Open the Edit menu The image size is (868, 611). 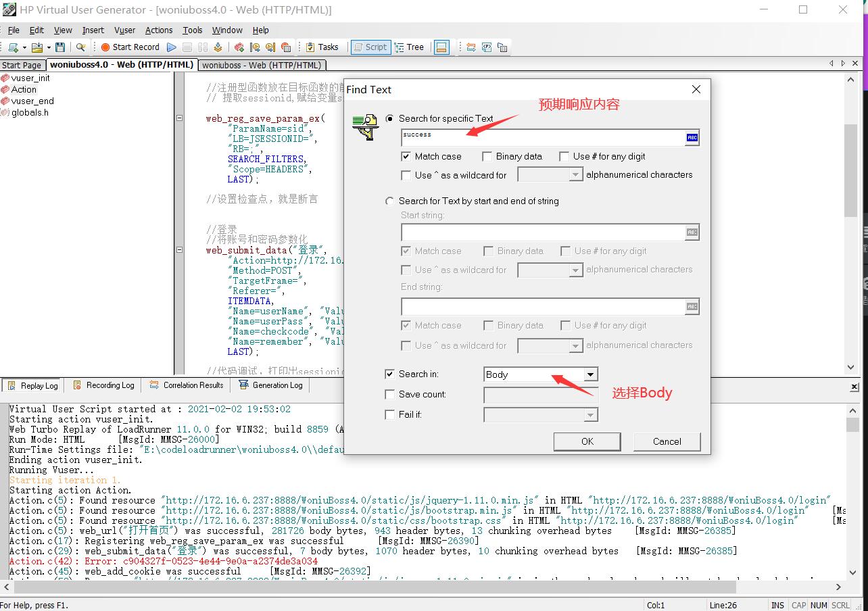click(x=37, y=30)
